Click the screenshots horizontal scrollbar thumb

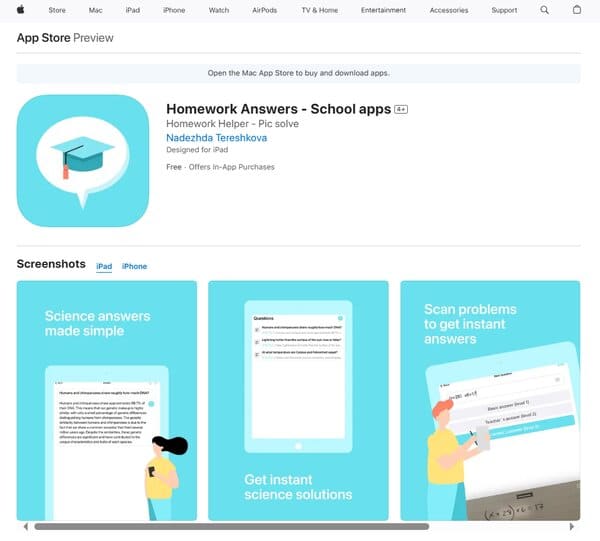(x=232, y=527)
